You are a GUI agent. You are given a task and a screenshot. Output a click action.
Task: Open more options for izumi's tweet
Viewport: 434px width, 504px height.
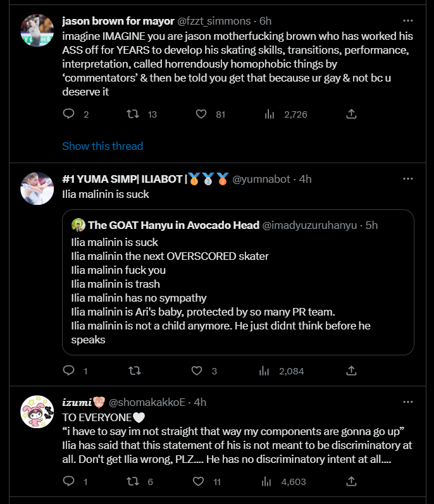pos(408,402)
